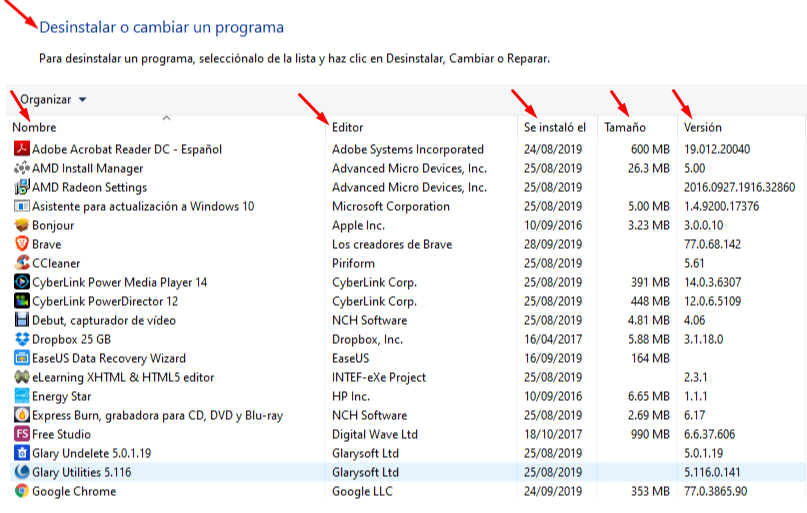The height and width of the screenshot is (513, 807).
Task: Click the HP Inc. editor cell
Action: click(351, 396)
